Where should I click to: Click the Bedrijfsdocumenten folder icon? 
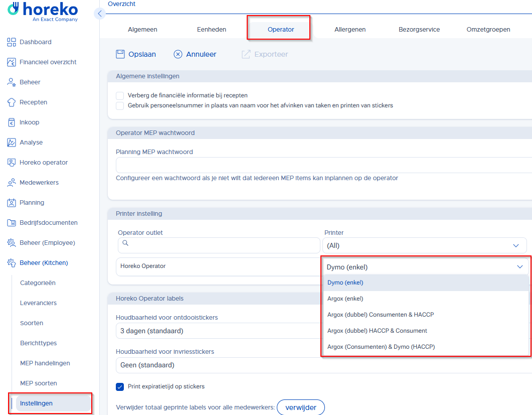[12, 223]
